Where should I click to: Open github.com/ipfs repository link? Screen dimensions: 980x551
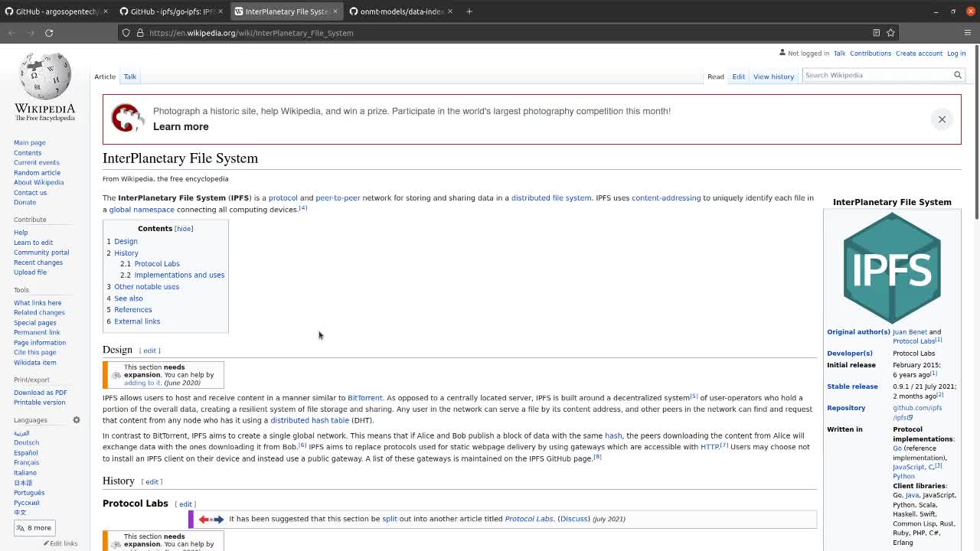click(x=917, y=412)
